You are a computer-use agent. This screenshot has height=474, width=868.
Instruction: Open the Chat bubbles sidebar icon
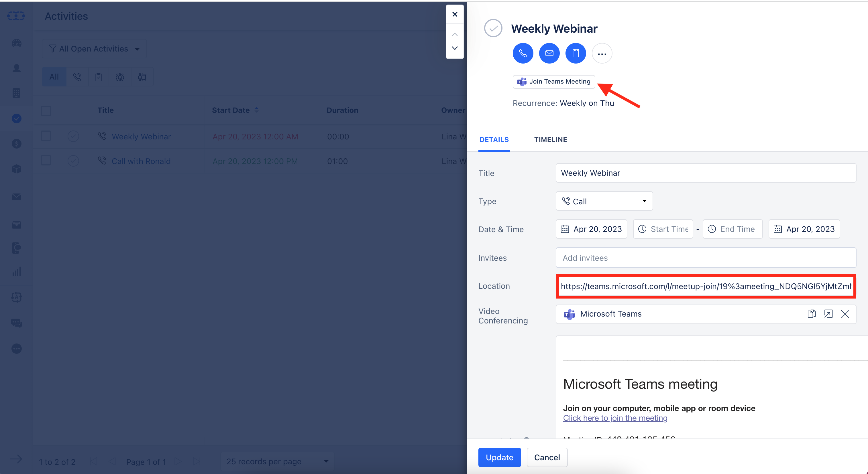coord(17,323)
